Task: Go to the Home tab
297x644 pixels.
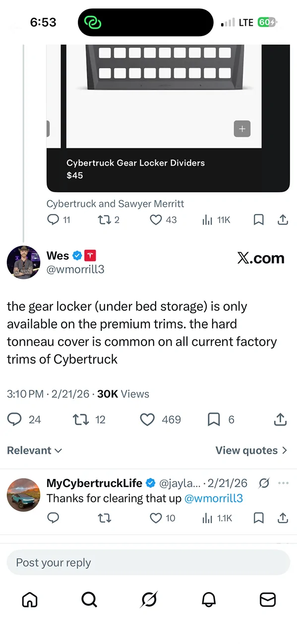Action: [30, 599]
